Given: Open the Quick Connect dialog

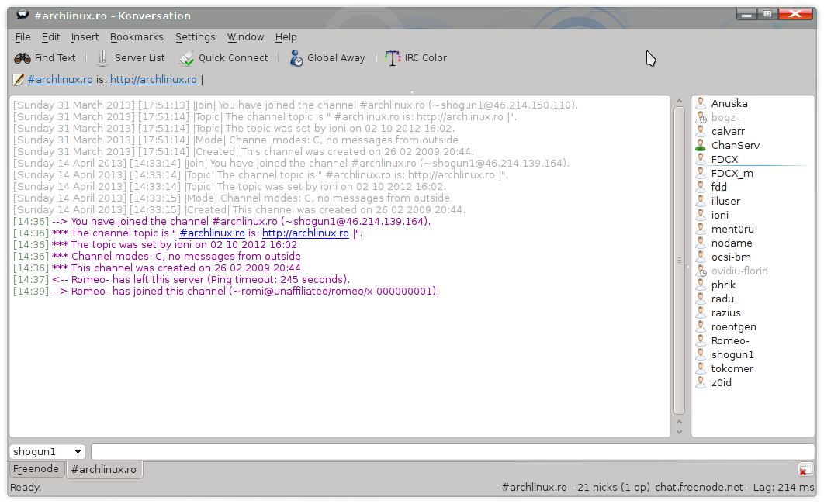Looking at the screenshot, I should point(224,57).
